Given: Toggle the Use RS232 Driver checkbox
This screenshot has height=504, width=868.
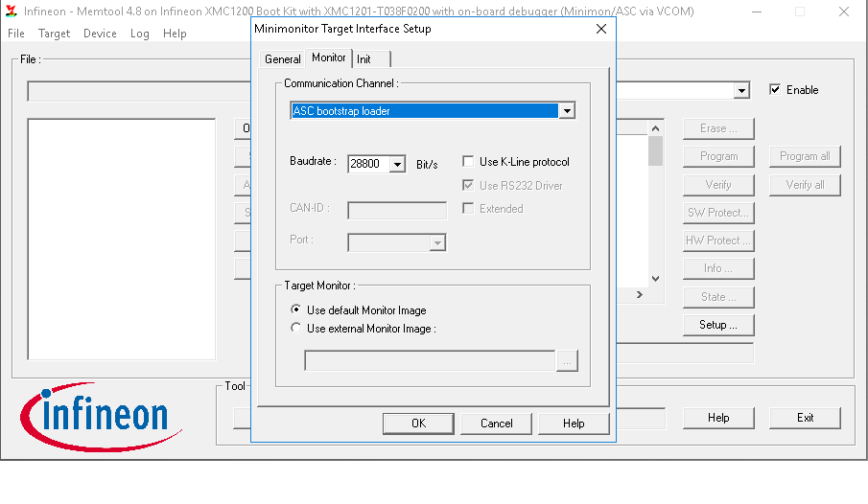Looking at the screenshot, I should click(x=468, y=185).
